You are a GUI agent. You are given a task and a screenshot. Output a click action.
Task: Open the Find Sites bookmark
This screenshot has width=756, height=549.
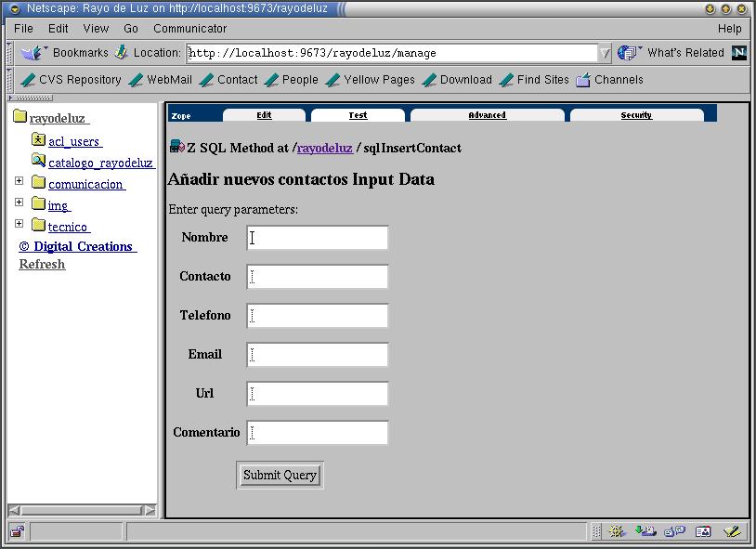click(534, 80)
